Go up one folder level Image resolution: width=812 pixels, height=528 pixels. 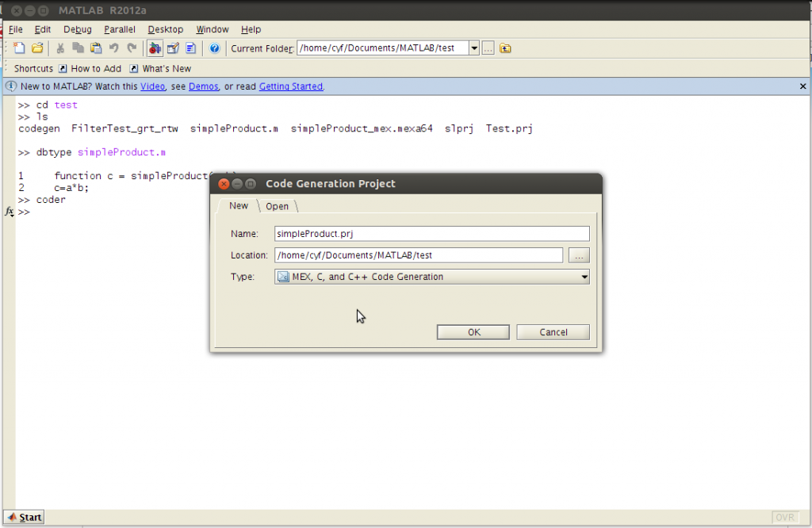pos(506,48)
